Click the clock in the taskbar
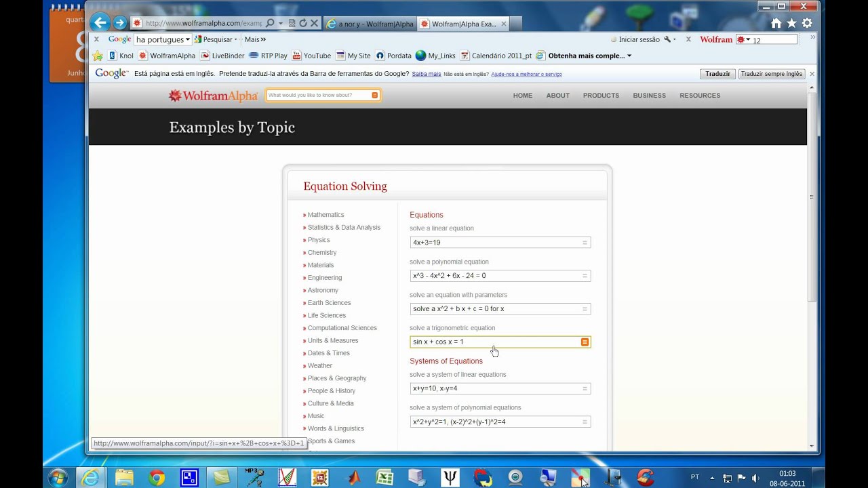This screenshot has width=868, height=488. point(787,479)
